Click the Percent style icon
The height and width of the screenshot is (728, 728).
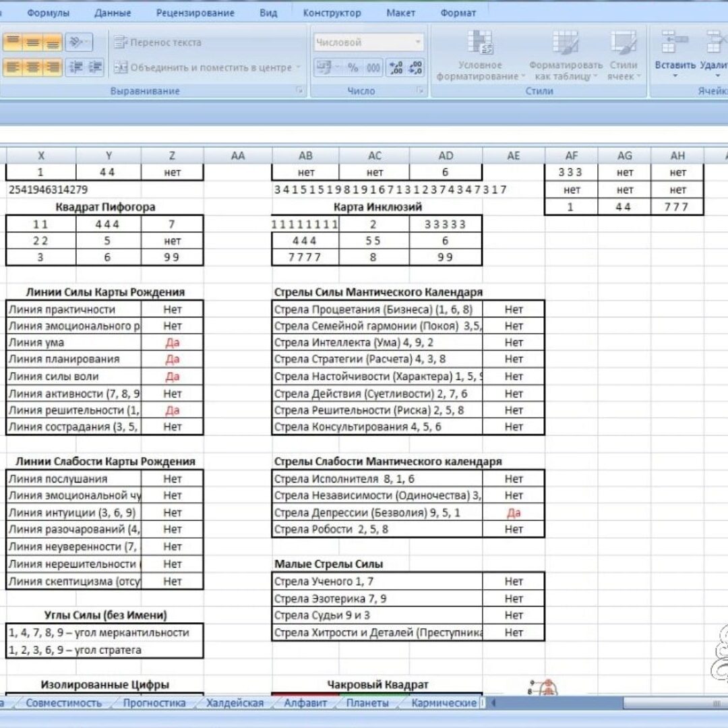[x=353, y=67]
